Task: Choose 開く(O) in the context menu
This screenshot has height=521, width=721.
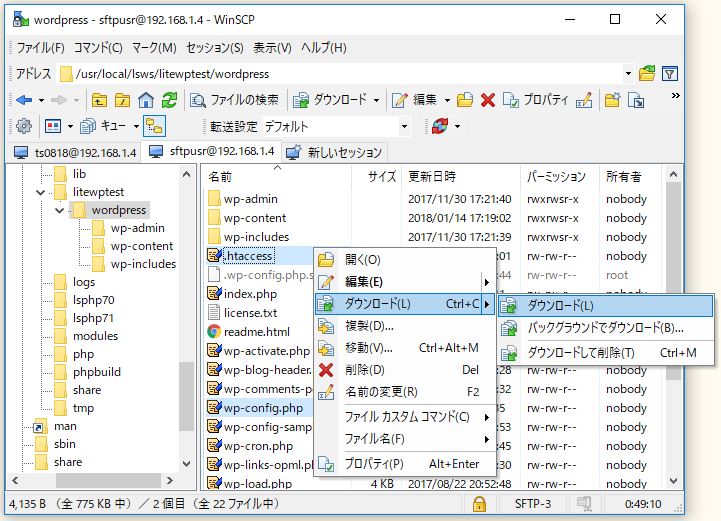Action: [405, 260]
